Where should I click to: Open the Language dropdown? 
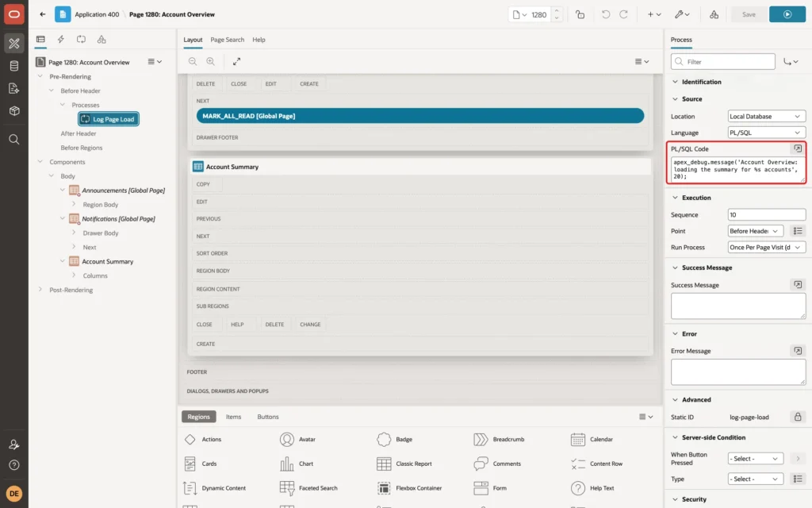767,133
